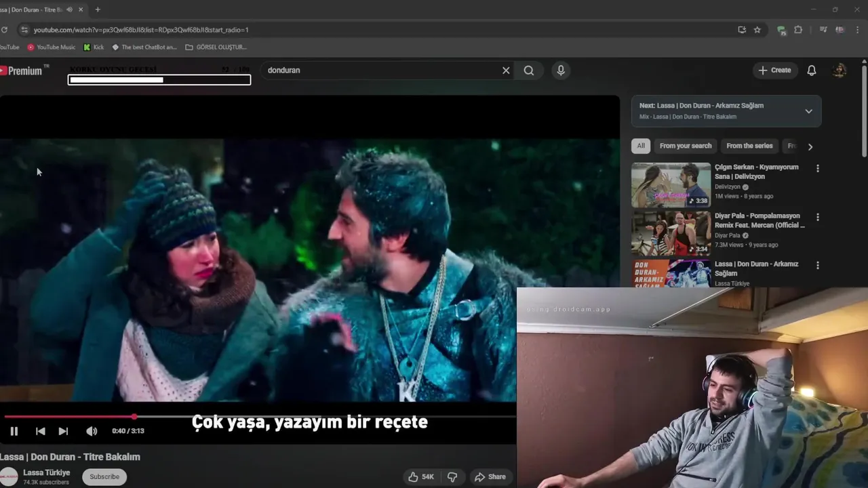Open the Create menu
Viewport: 868px width, 488px height.
tap(774, 70)
